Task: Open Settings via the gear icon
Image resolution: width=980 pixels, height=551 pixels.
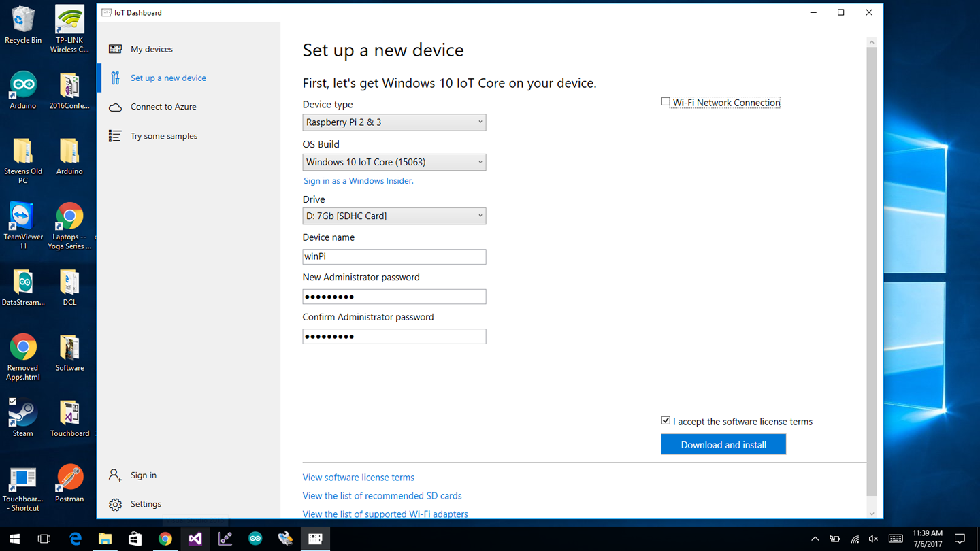Action: pyautogui.click(x=115, y=504)
